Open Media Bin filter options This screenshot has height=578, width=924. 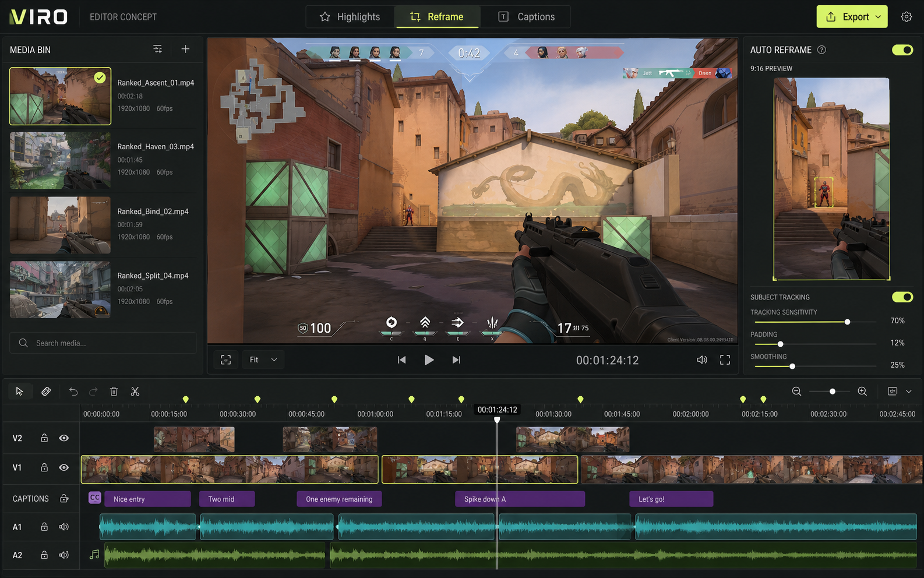[157, 50]
